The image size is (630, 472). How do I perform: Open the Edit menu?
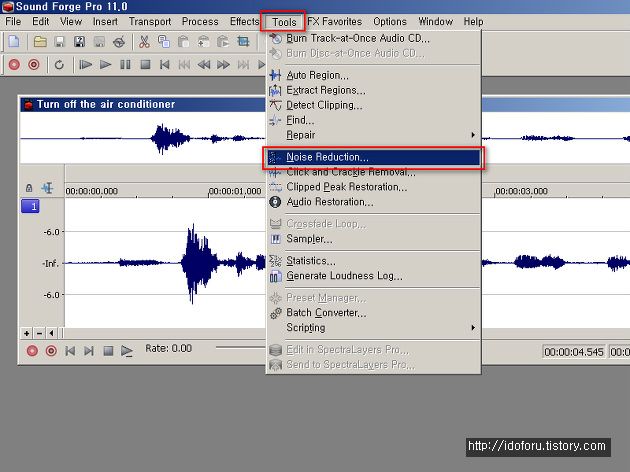click(x=41, y=21)
